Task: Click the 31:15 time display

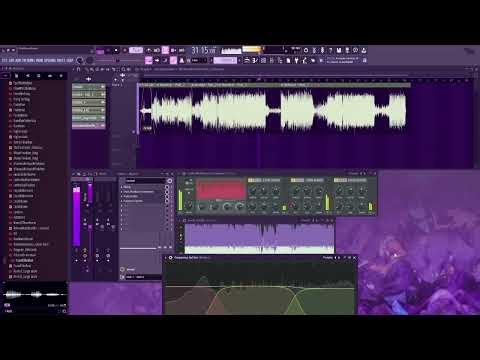Action: point(203,50)
